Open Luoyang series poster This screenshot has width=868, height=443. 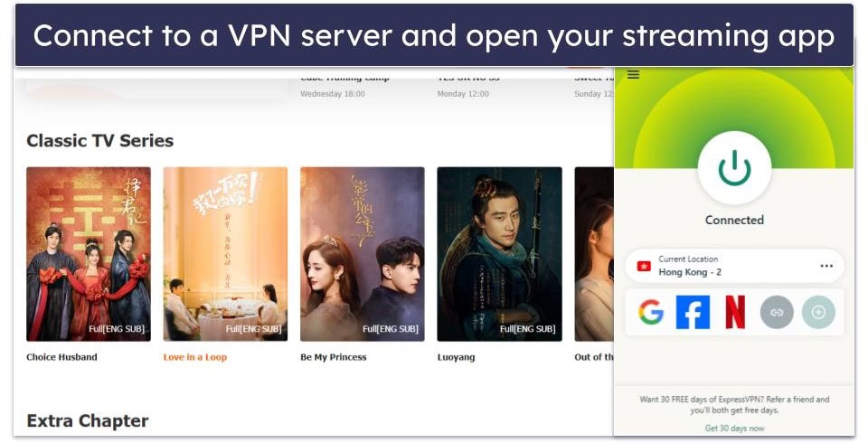(x=499, y=254)
